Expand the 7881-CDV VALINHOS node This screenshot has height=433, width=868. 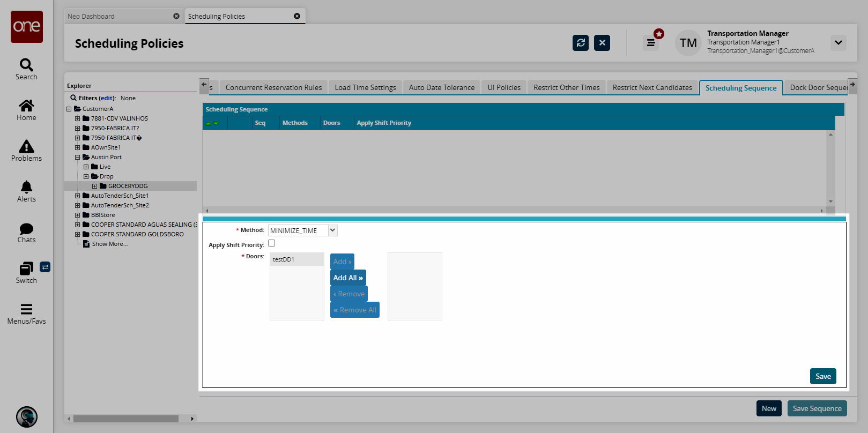pos(78,118)
